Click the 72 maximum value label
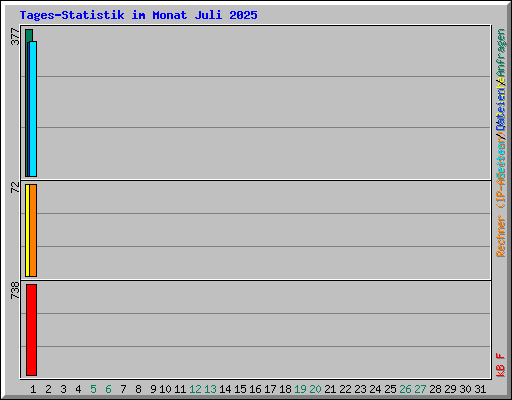The height and width of the screenshot is (400, 512). [15, 187]
